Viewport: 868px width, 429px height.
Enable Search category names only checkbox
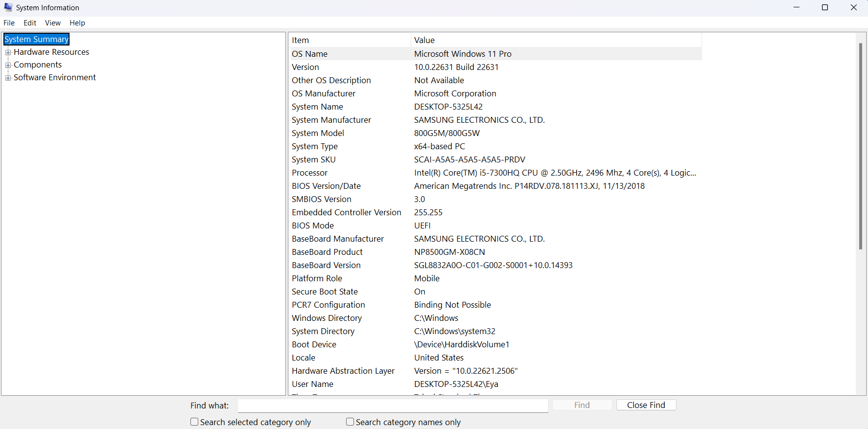[350, 422]
